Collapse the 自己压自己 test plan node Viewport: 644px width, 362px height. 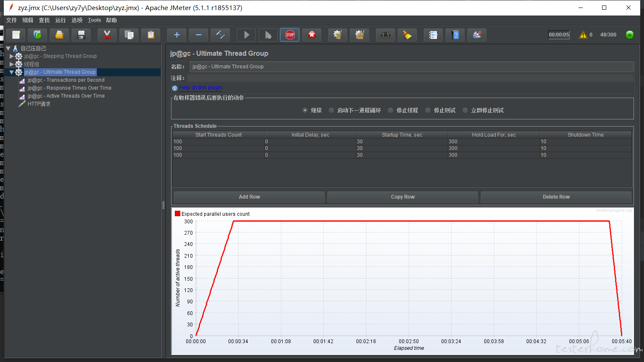coord(8,49)
